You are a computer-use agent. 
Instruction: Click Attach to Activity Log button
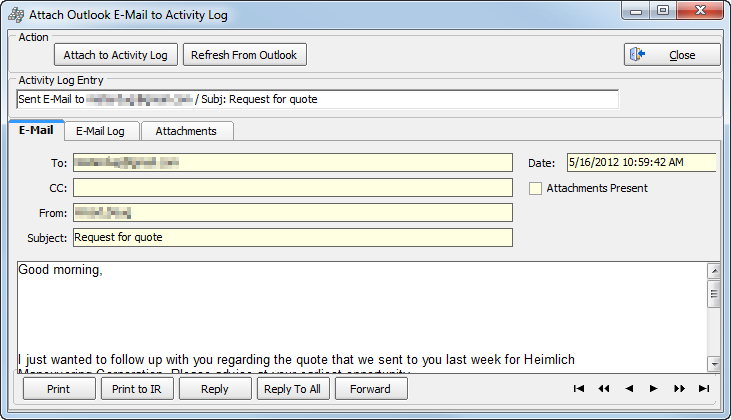(116, 55)
